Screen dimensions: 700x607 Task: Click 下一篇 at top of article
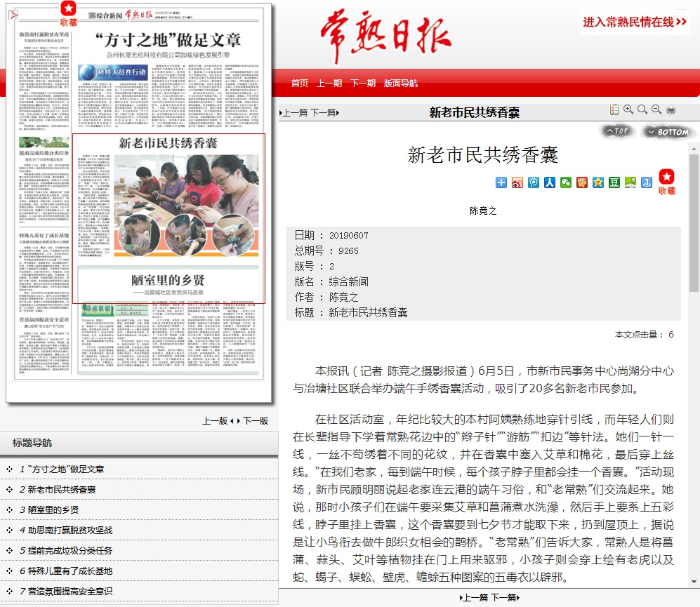tap(324, 112)
